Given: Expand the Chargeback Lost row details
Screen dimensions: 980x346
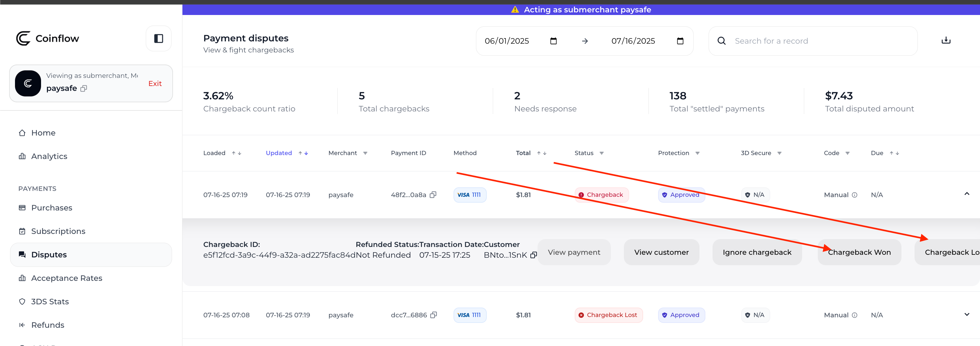Looking at the screenshot, I should [x=967, y=314].
